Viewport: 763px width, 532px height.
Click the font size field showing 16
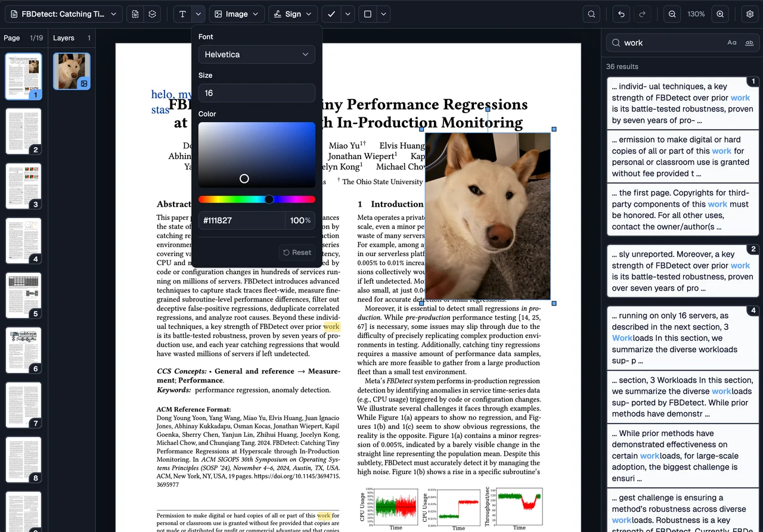pyautogui.click(x=256, y=93)
